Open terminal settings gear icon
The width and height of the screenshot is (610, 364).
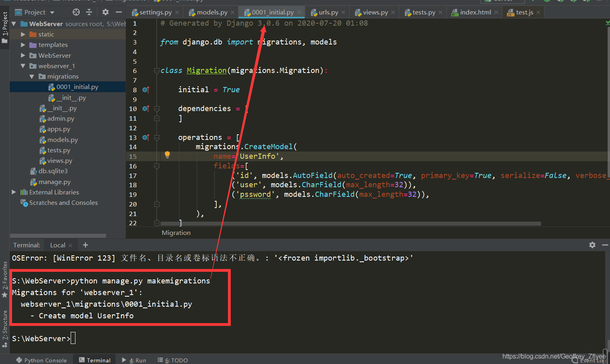tap(592, 245)
